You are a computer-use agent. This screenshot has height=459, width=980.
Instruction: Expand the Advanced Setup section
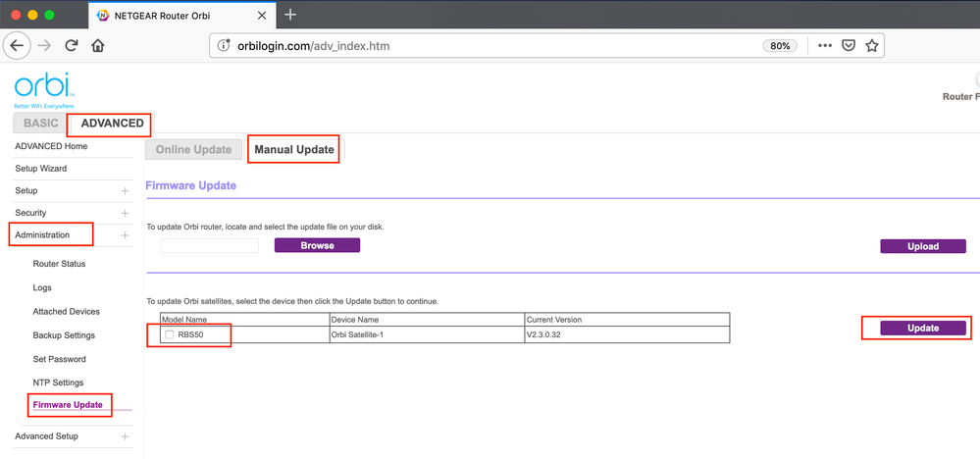click(125, 436)
